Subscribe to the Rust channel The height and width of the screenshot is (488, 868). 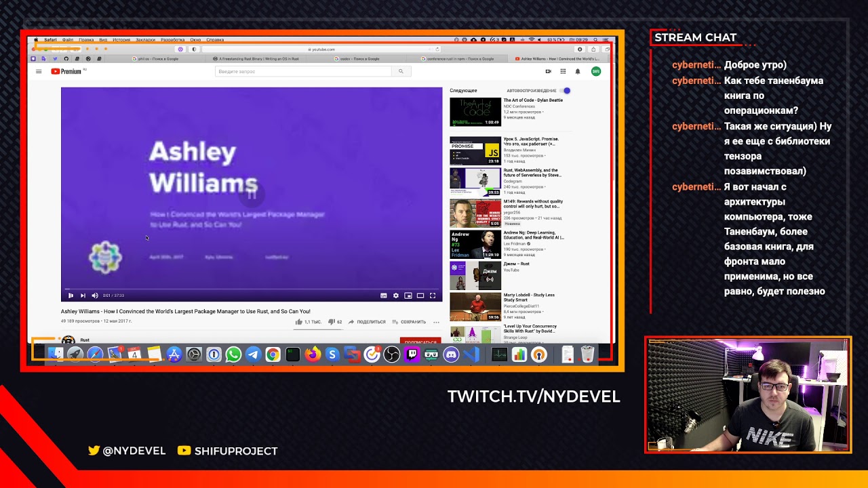(x=420, y=342)
